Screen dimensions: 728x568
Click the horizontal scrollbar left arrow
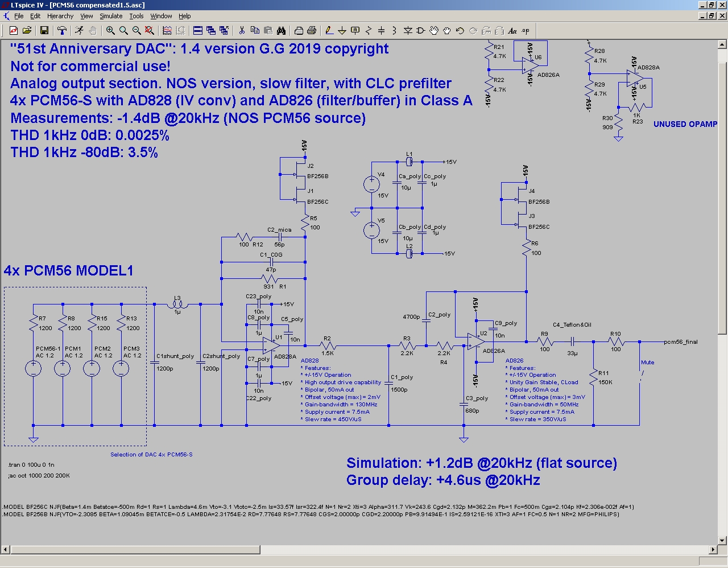[5, 550]
